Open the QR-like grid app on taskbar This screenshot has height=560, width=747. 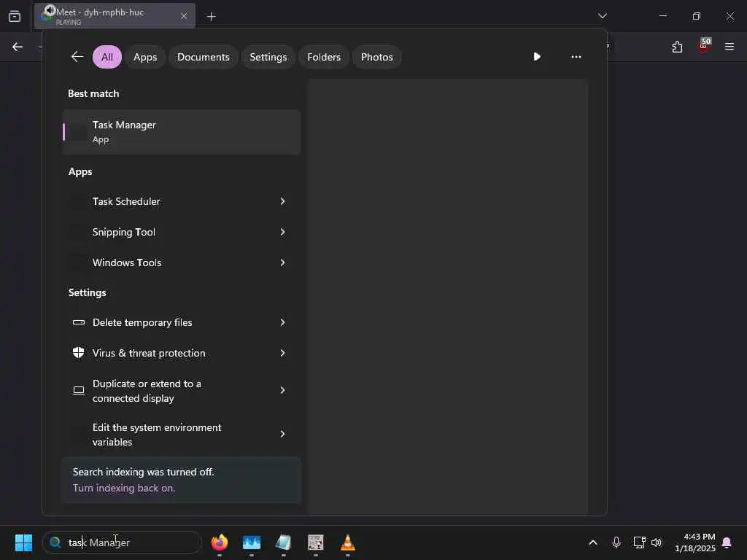coord(315,542)
